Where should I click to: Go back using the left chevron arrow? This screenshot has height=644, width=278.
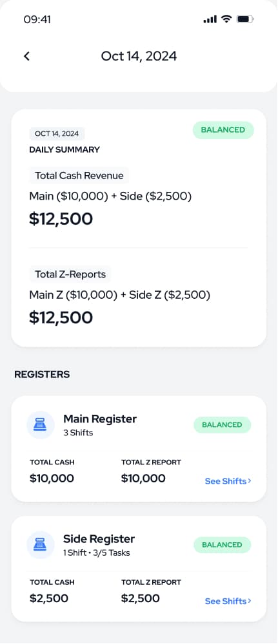26,56
